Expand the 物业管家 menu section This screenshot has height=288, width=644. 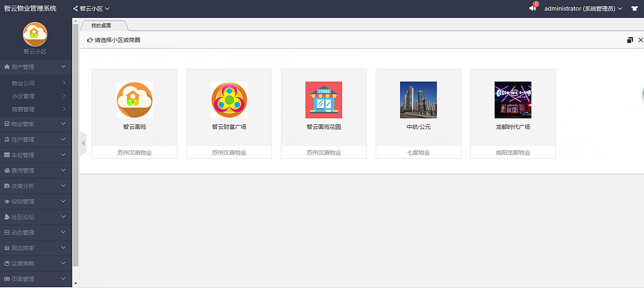click(35, 124)
